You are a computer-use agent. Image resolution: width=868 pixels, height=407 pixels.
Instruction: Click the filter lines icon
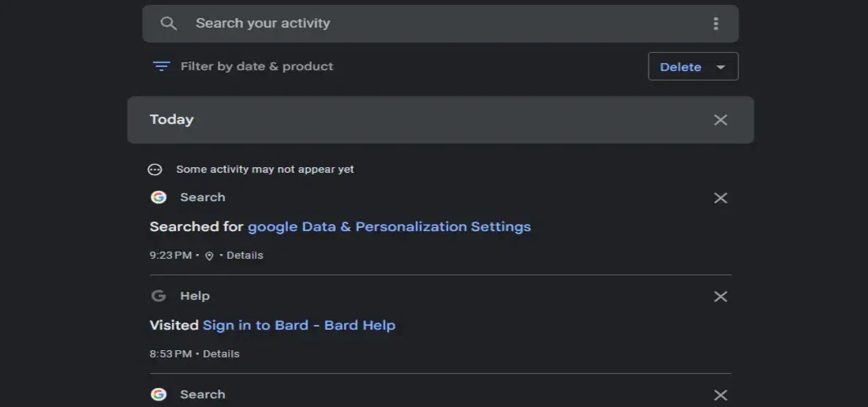162,66
